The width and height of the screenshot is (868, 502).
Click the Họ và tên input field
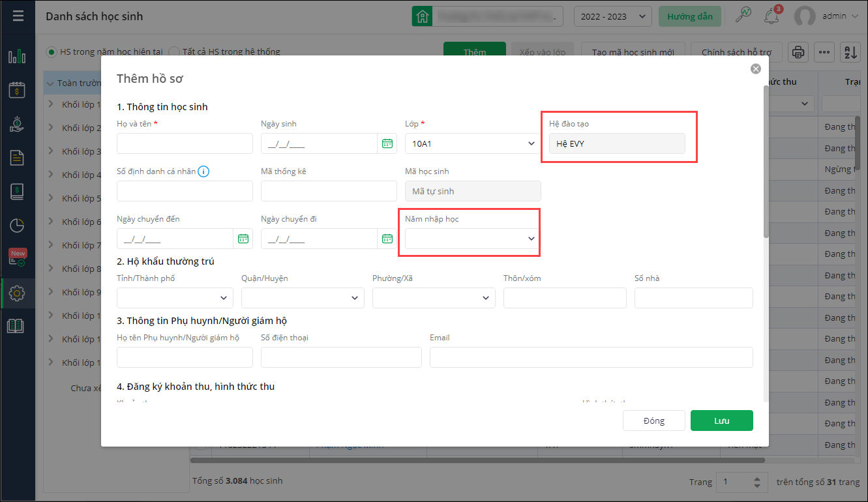[x=185, y=143]
